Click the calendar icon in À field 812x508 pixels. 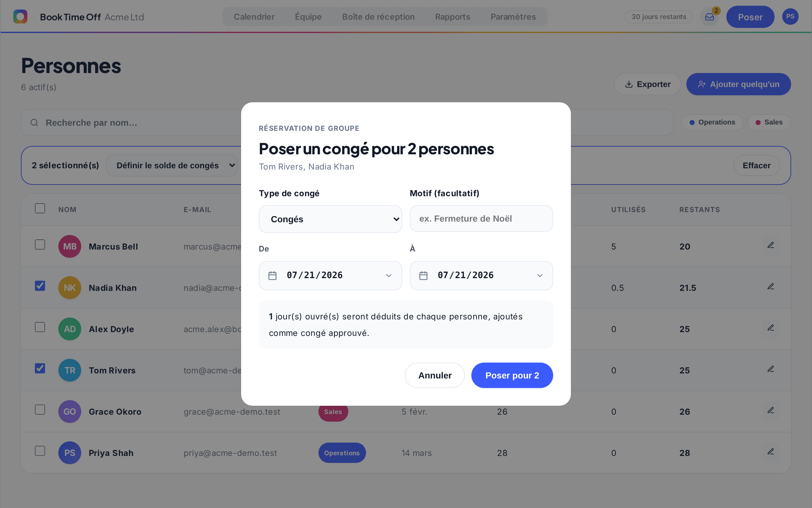(x=423, y=276)
